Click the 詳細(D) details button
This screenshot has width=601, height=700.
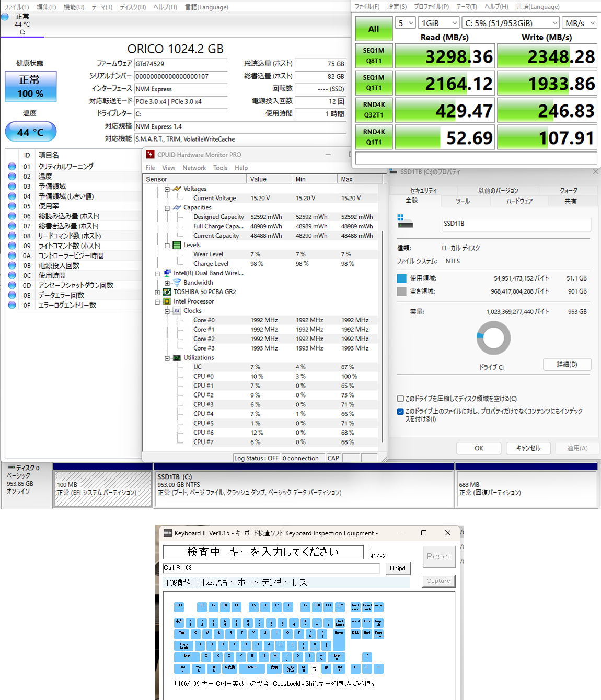coord(567,364)
